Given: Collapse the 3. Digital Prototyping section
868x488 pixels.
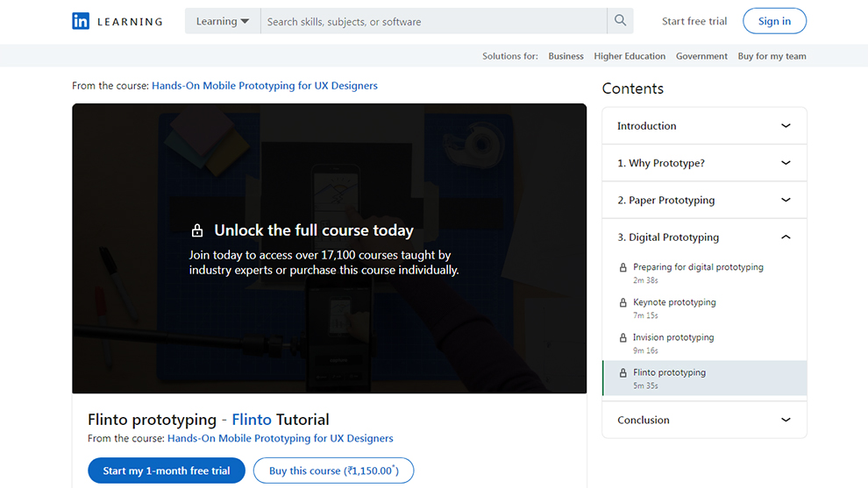Looking at the screenshot, I should 704,237.
